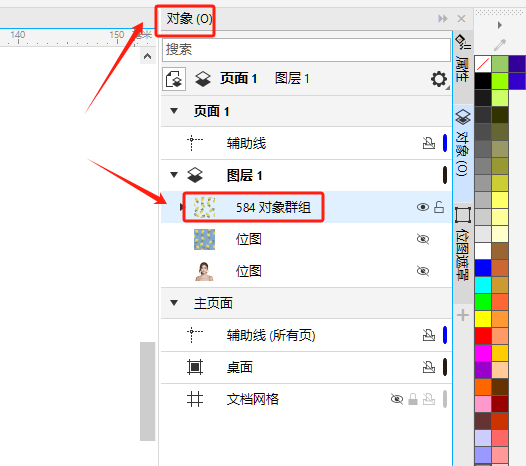Click the show object properties toggle icon
The width and height of the screenshot is (526, 466).
pyautogui.click(x=174, y=79)
